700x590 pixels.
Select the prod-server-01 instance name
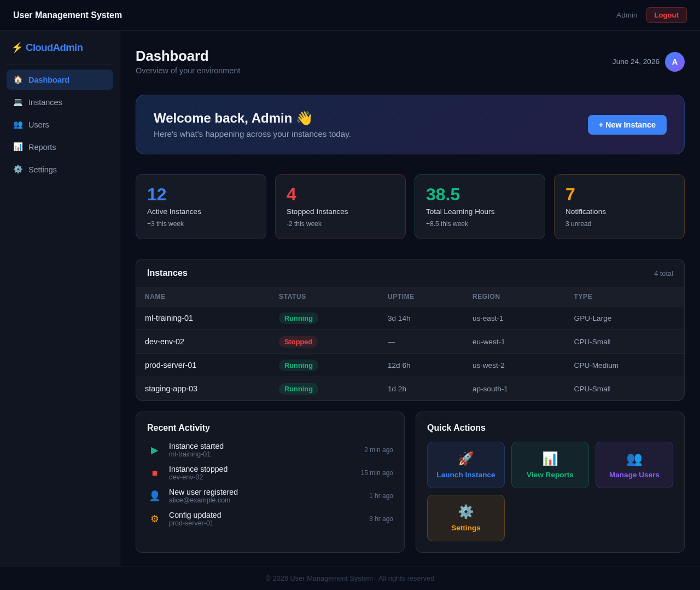coord(171,365)
